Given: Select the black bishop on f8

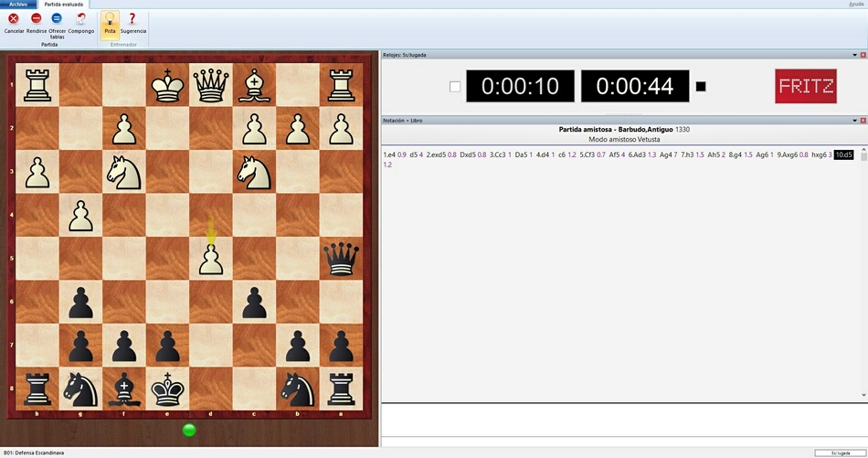Looking at the screenshot, I should tap(124, 389).
